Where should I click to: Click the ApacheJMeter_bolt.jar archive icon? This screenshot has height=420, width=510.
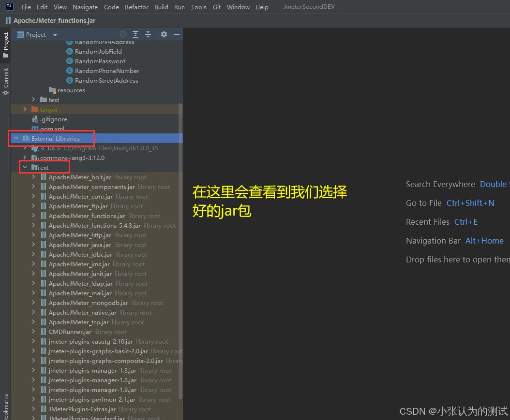[43, 177]
